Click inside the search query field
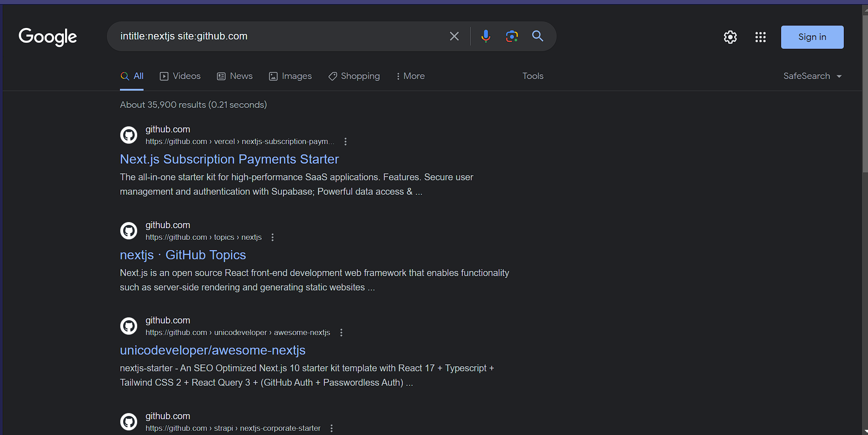The width and height of the screenshot is (868, 435). click(279, 36)
